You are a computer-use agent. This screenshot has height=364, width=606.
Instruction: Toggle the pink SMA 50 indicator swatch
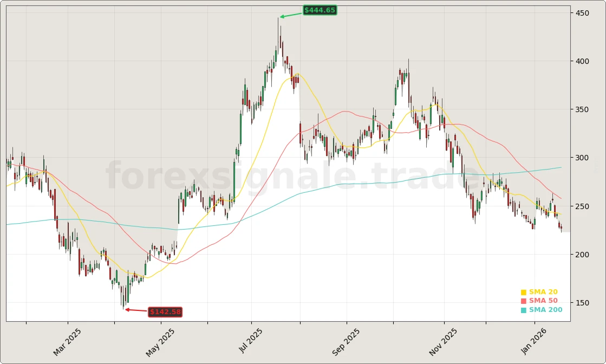coord(524,301)
